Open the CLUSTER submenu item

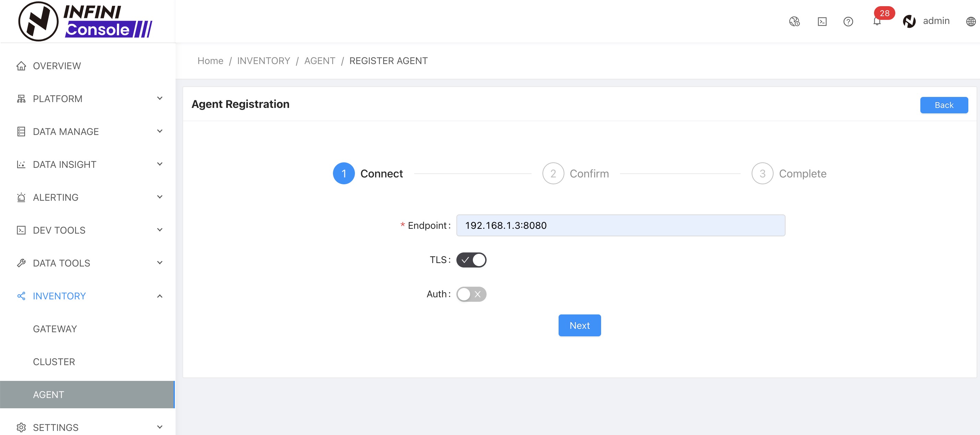87,362
